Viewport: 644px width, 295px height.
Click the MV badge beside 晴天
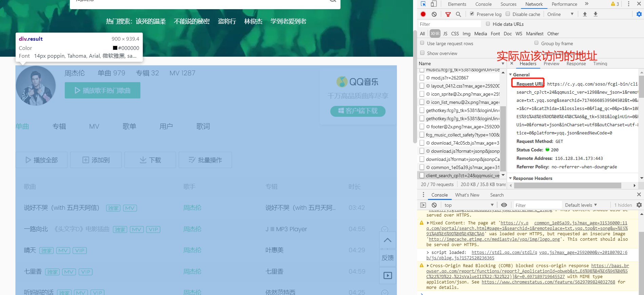63,251
